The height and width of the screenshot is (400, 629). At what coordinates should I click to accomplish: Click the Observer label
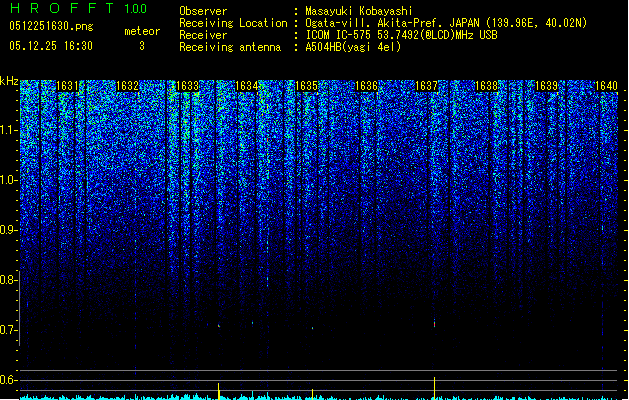pos(203,11)
